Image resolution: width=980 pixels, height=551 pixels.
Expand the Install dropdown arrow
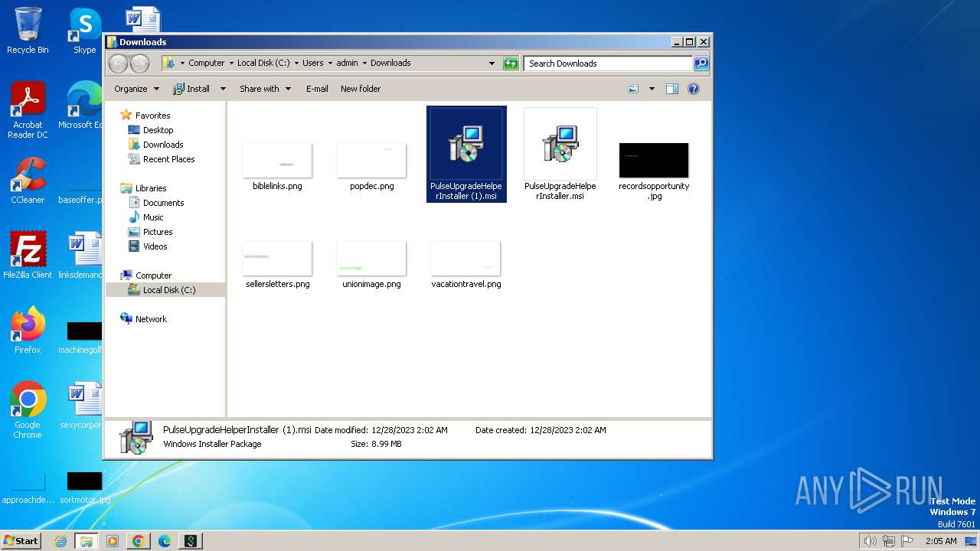tap(223, 89)
